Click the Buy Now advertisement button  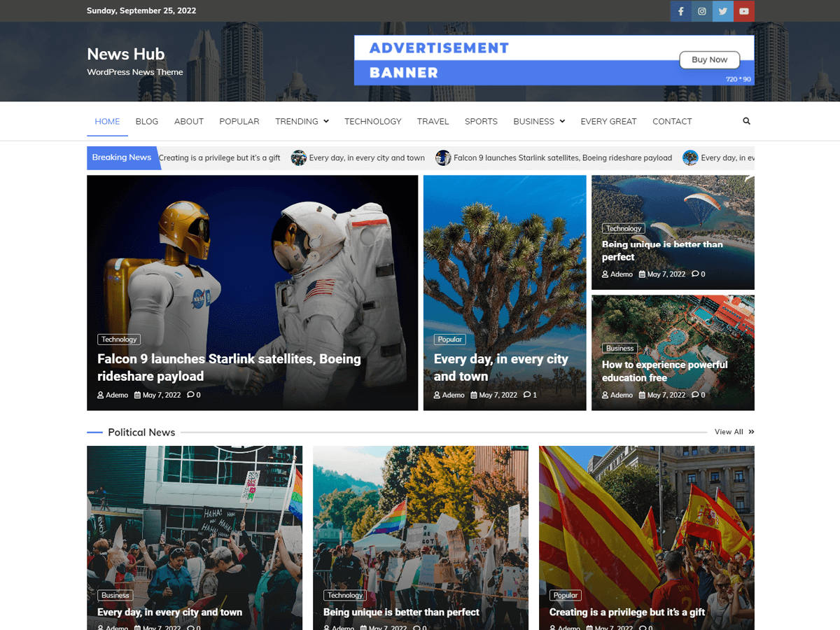point(709,59)
